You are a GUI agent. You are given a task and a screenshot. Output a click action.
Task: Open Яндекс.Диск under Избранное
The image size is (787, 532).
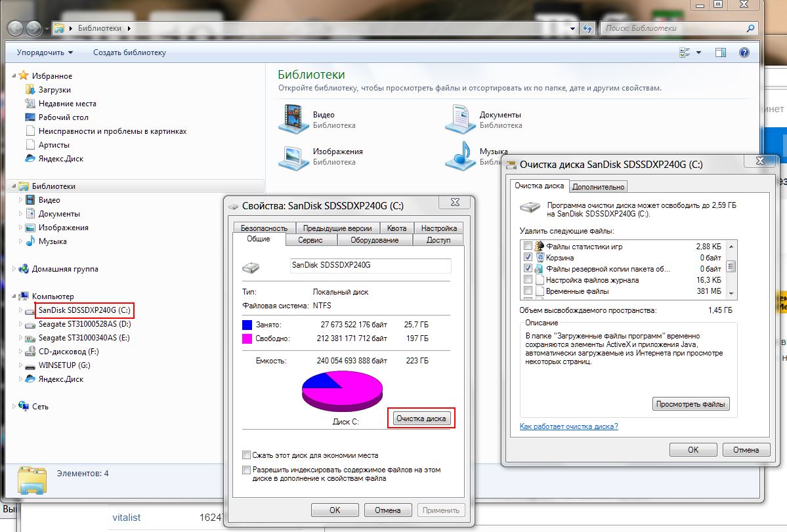61,159
